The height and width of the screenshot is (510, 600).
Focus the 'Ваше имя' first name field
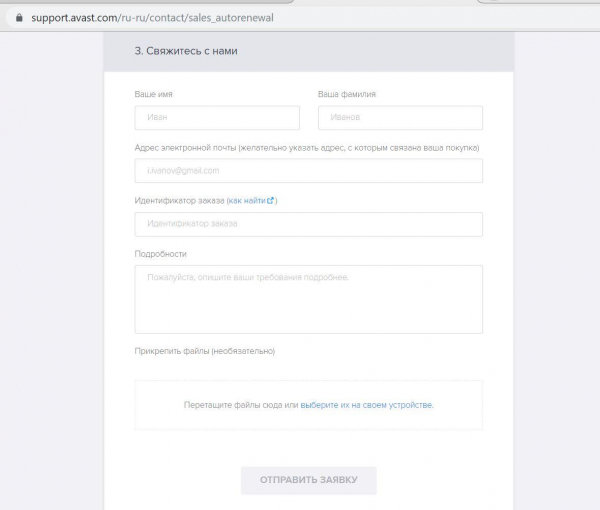217,118
